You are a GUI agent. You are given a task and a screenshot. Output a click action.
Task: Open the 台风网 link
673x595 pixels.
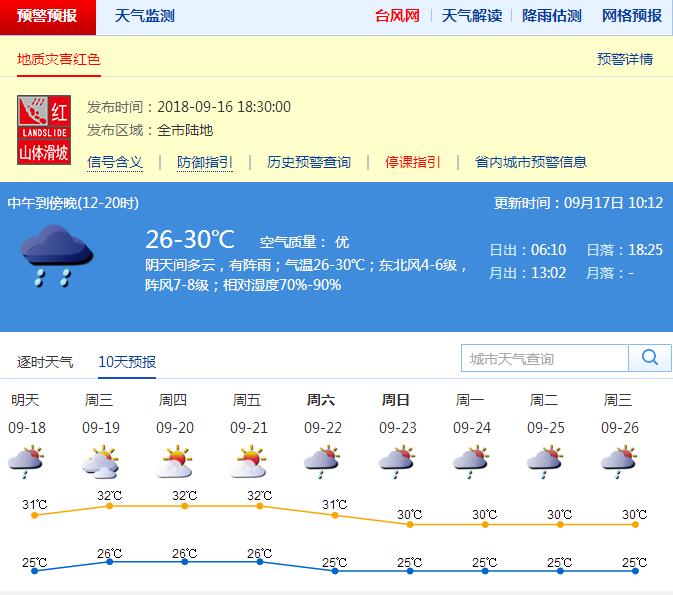[397, 16]
